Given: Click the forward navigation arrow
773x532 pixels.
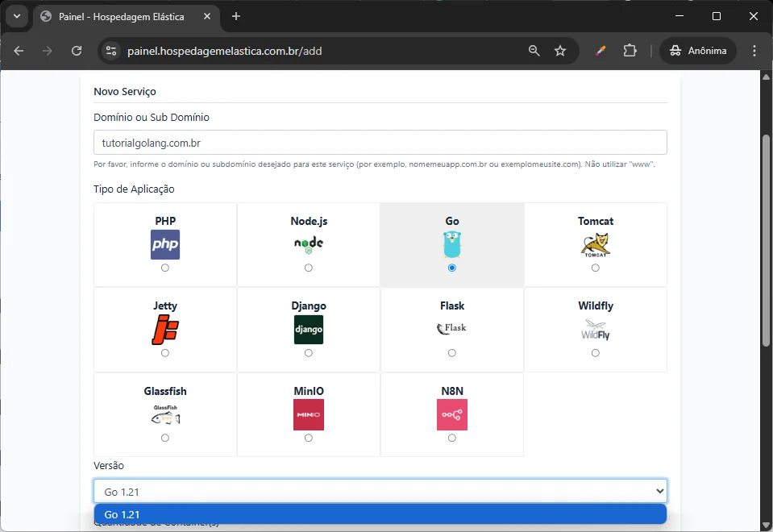Looking at the screenshot, I should click(x=48, y=51).
